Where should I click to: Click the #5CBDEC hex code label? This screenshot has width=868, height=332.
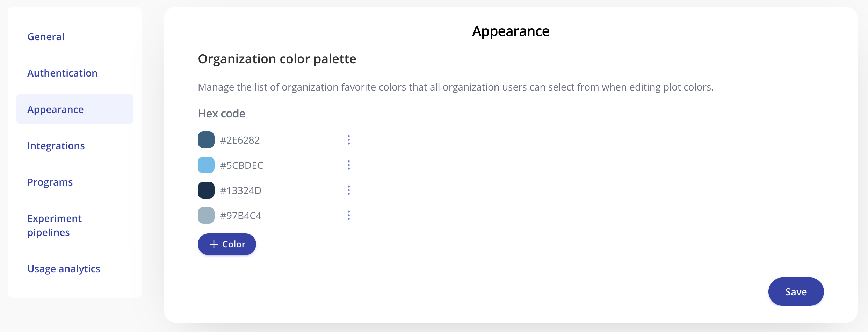241,165
